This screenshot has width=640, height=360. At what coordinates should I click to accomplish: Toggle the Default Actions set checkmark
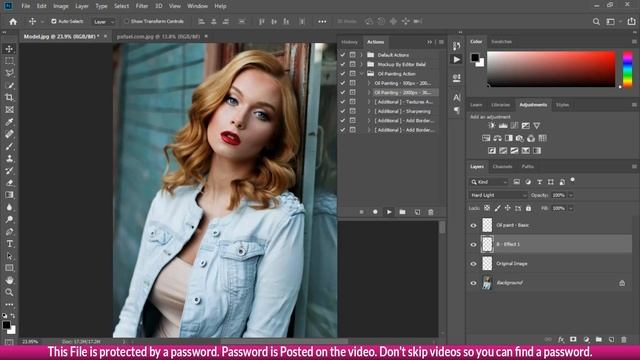pos(342,55)
